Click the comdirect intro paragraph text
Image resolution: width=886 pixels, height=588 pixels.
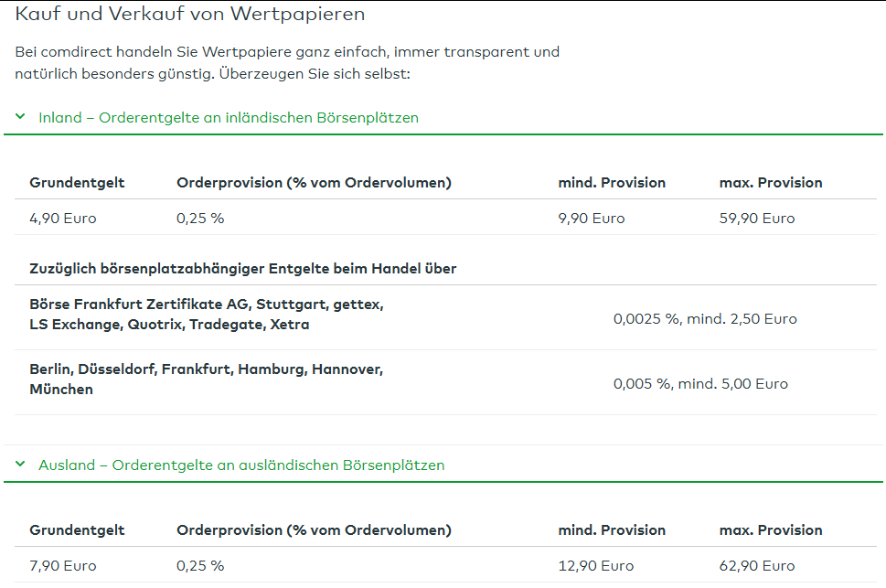(x=287, y=63)
